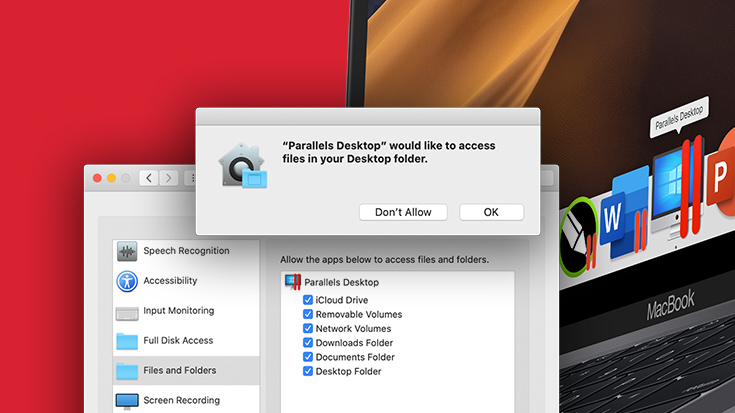This screenshot has height=413, width=735.
Task: Click the security house icon in dialog
Action: pos(243,165)
